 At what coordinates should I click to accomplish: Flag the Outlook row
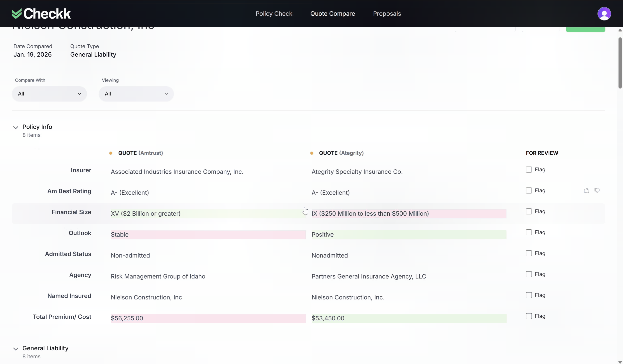[x=529, y=232]
